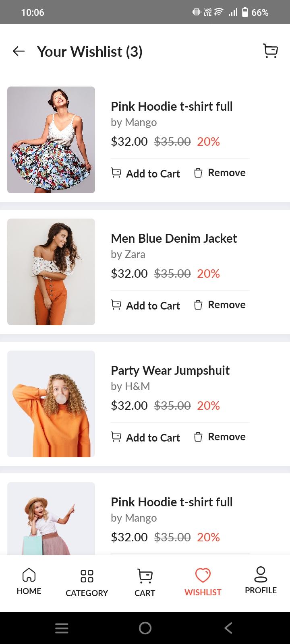Image resolution: width=290 pixels, height=644 pixels.
Task: Open the floral skirt product photo
Action: point(51,140)
